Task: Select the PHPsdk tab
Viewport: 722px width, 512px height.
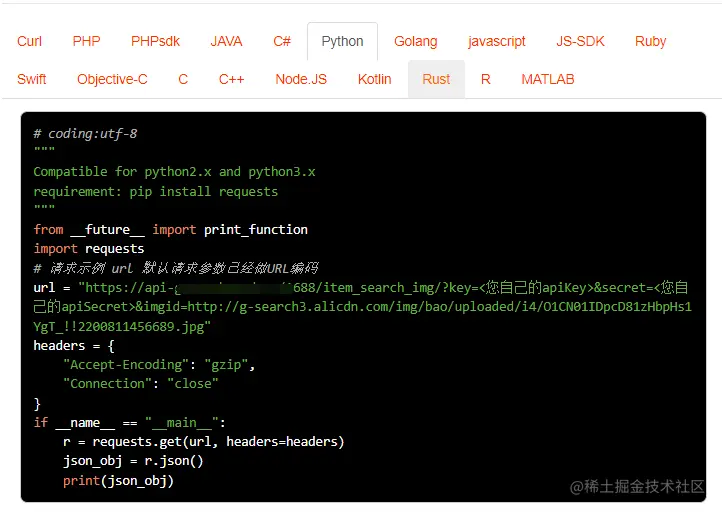Action: [x=155, y=41]
